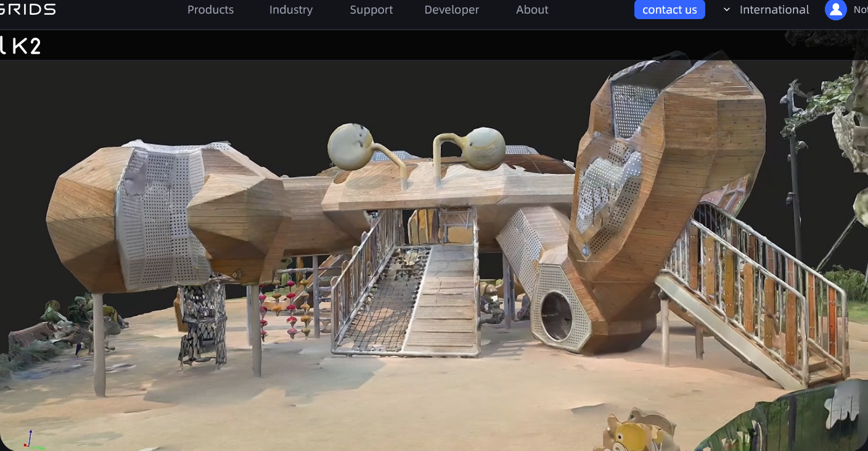The width and height of the screenshot is (868, 451).
Task: Open the Products menu
Action: tap(210, 10)
